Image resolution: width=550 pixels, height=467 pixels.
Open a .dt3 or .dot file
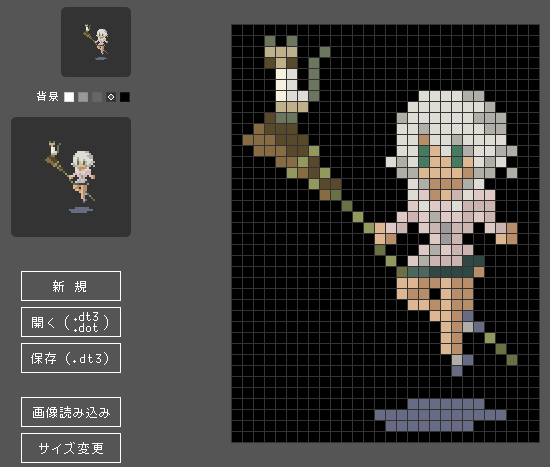pos(71,322)
